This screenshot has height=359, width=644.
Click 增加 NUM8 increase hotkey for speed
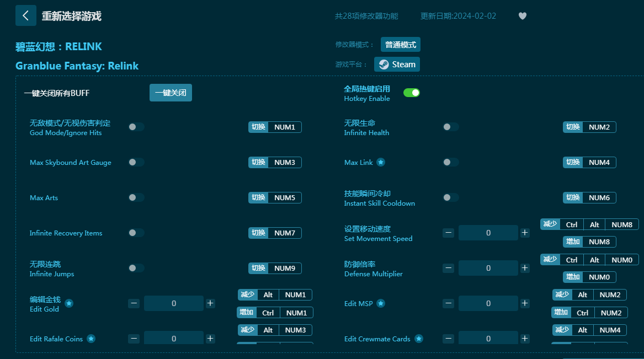pyautogui.click(x=589, y=242)
